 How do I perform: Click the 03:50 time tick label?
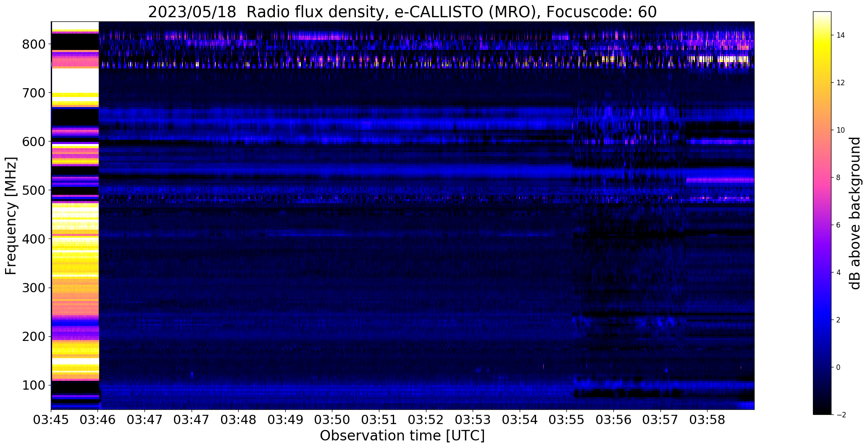point(332,420)
